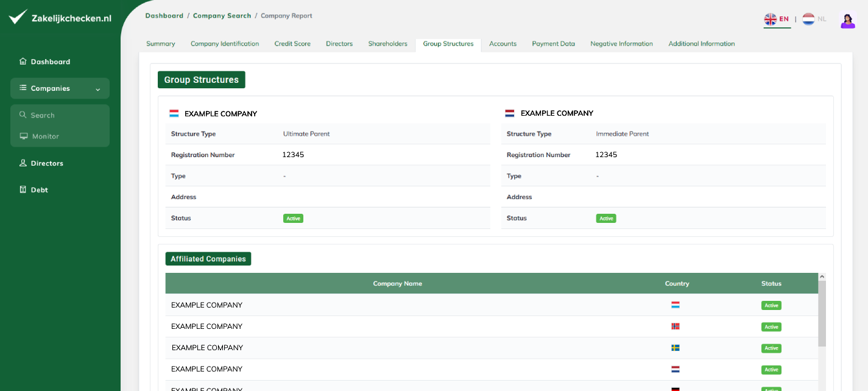
Task: Click the Luxembourg flag beside Ultimate Parent company
Action: (174, 114)
